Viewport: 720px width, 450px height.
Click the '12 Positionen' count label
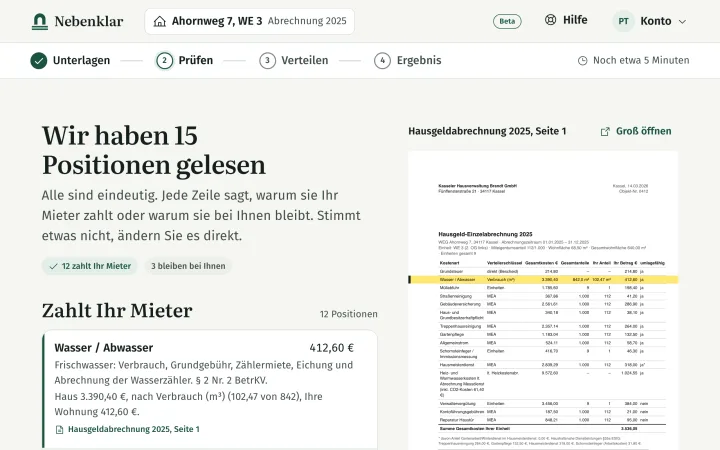[349, 314]
